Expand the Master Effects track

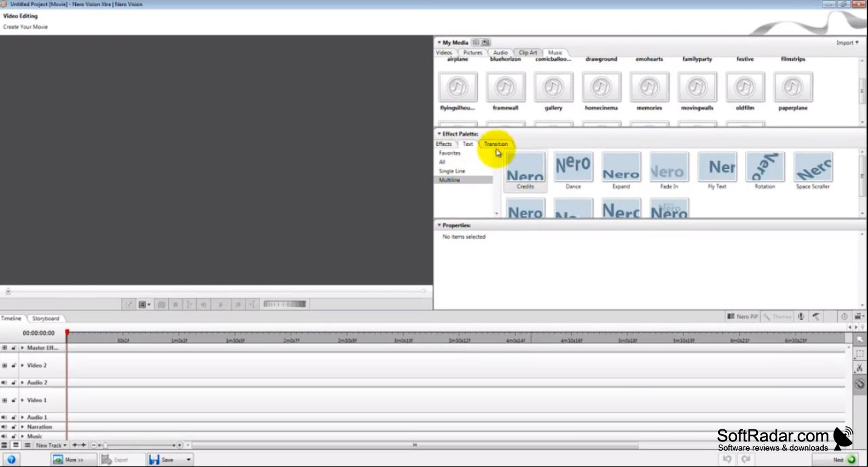22,348
